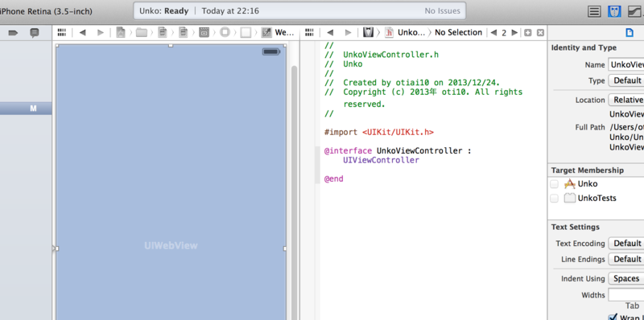Image resolution: width=644 pixels, height=320 pixels.
Task: Go back in the storyboard editor history
Action: pos(83,33)
